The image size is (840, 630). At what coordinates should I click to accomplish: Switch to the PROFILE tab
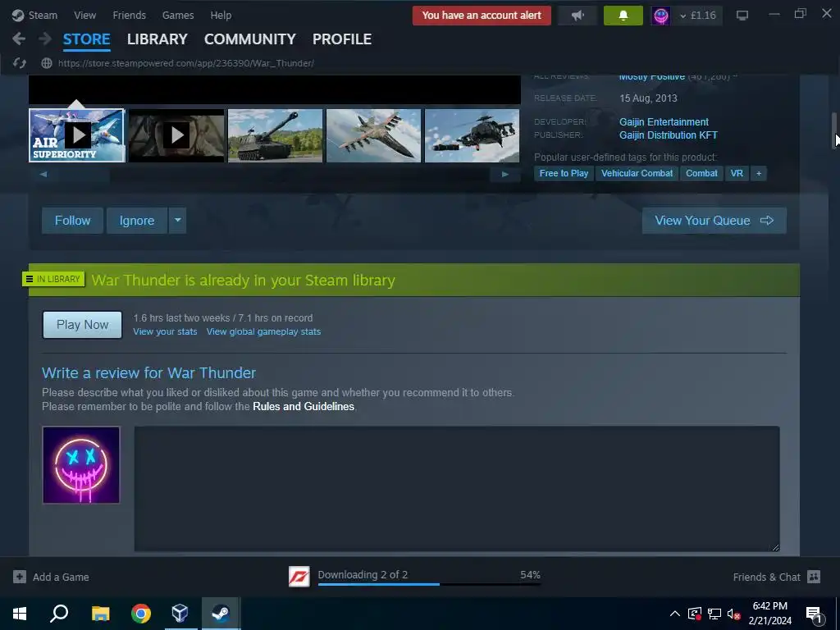click(342, 39)
